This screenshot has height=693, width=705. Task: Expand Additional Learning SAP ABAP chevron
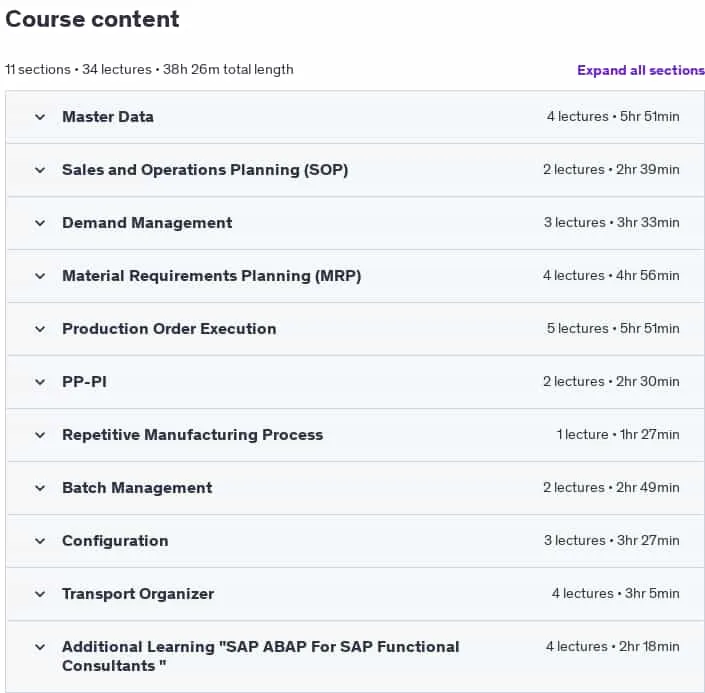[x=40, y=647]
